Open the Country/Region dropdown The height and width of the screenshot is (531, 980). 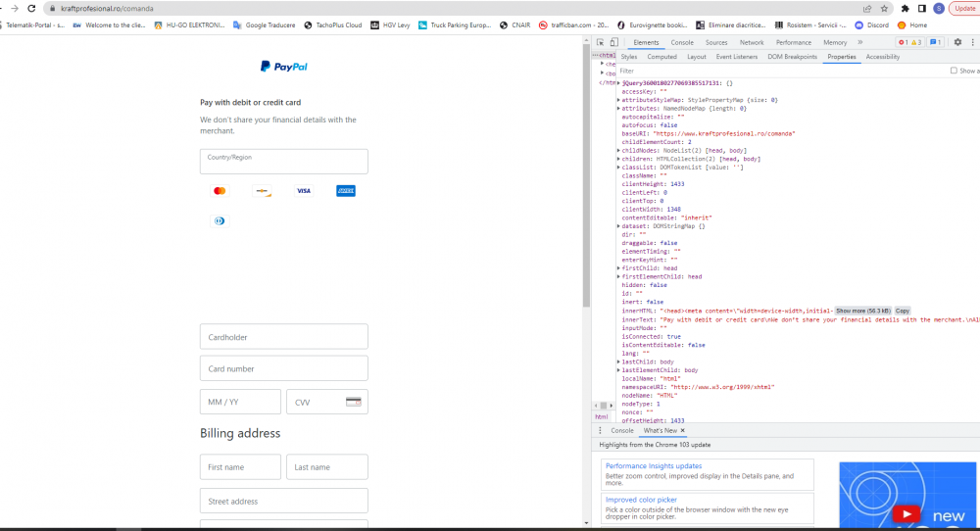(x=284, y=162)
